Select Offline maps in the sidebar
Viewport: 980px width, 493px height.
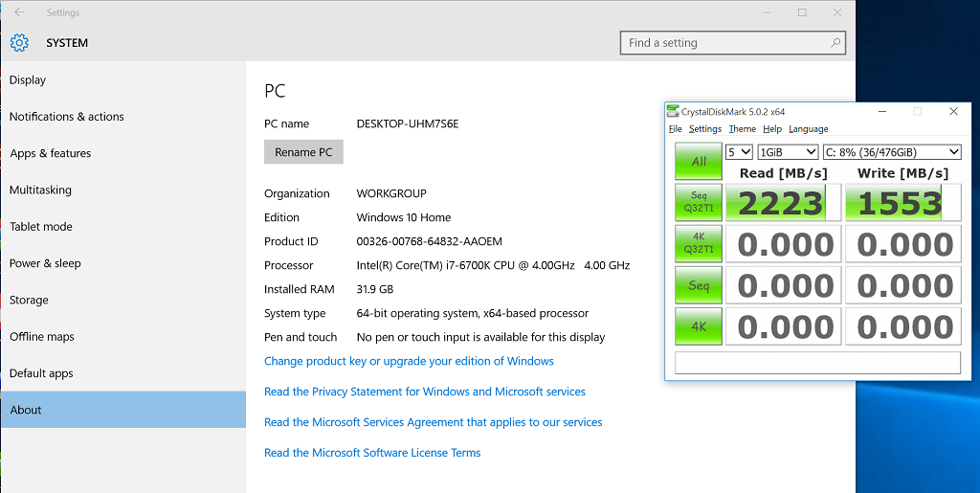[123, 337]
